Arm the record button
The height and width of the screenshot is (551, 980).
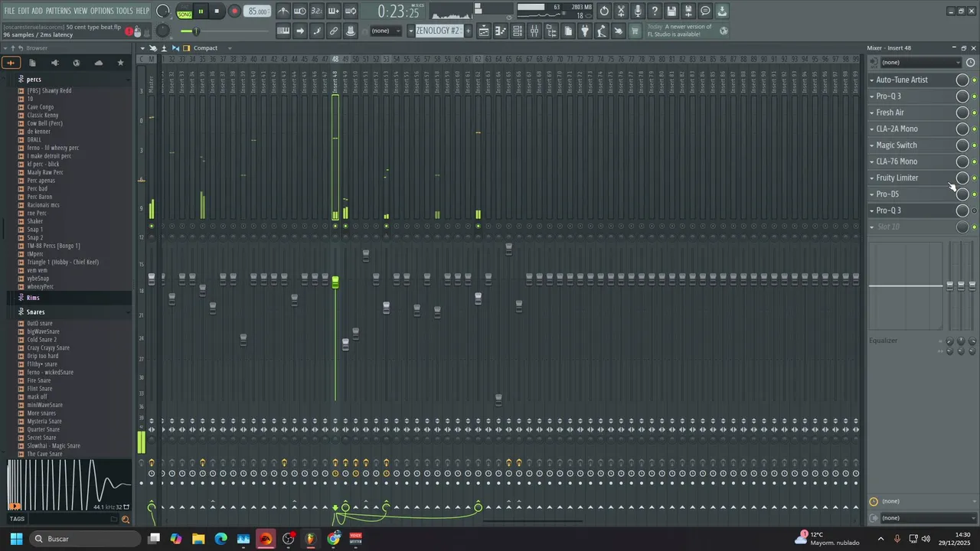point(234,11)
